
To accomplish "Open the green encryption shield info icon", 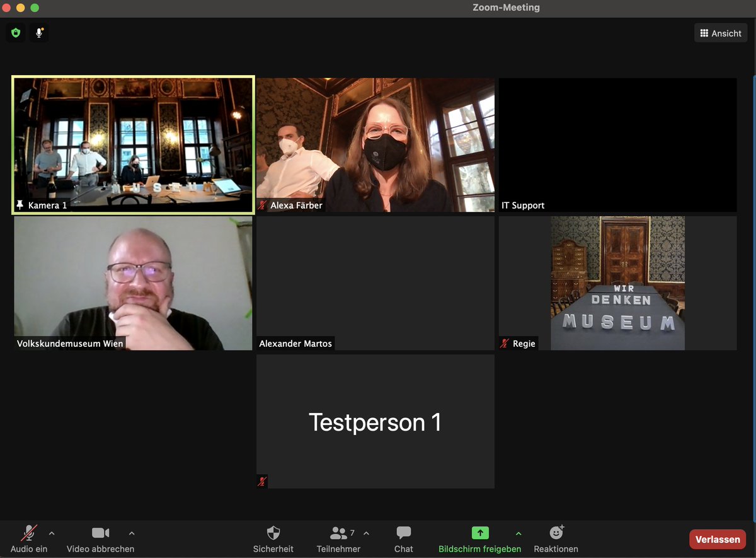I will tap(16, 33).
